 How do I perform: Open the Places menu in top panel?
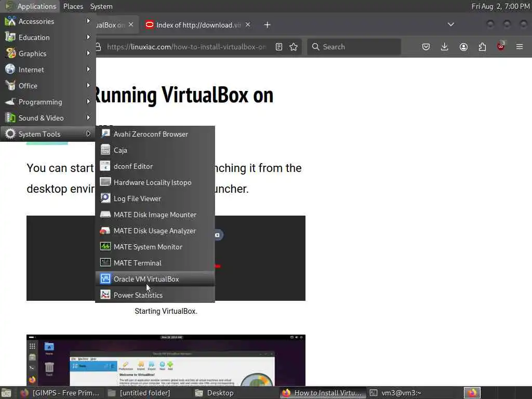tap(73, 6)
